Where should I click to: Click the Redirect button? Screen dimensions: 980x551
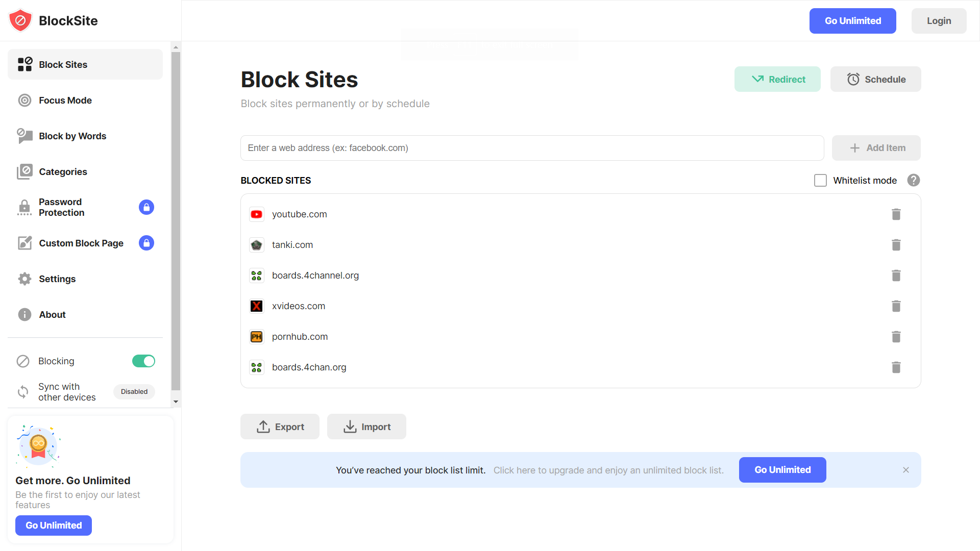pyautogui.click(x=777, y=79)
